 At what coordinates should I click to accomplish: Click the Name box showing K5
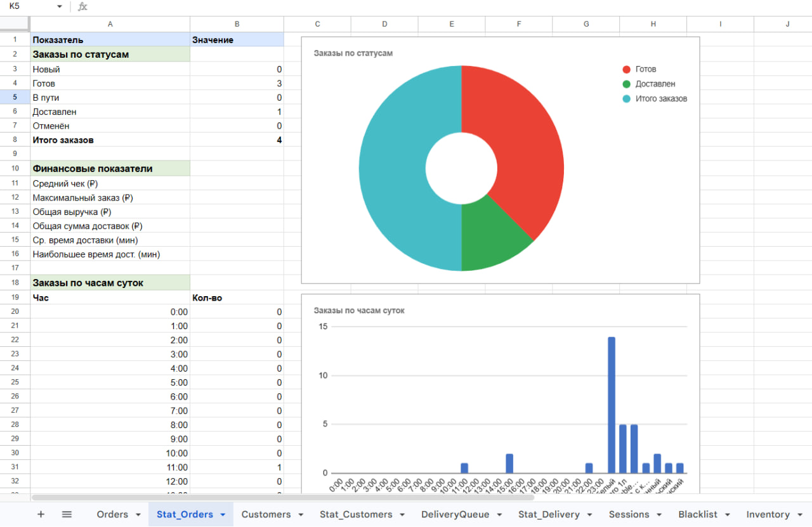coord(30,6)
